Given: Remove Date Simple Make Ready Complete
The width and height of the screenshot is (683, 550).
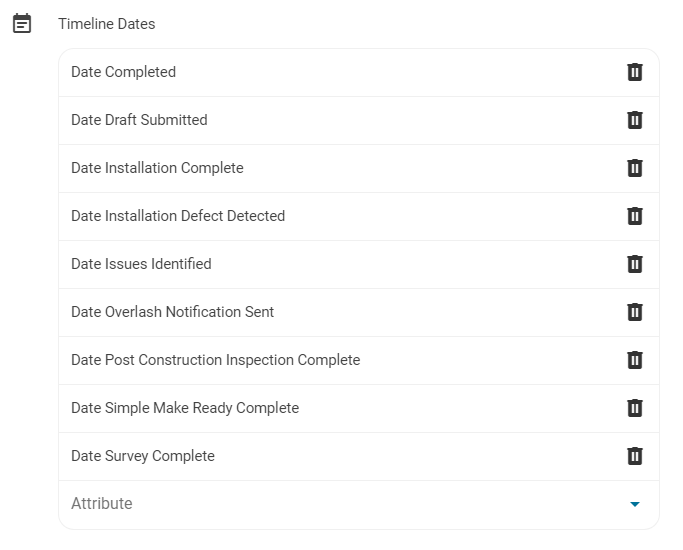Looking at the screenshot, I should click(x=634, y=408).
